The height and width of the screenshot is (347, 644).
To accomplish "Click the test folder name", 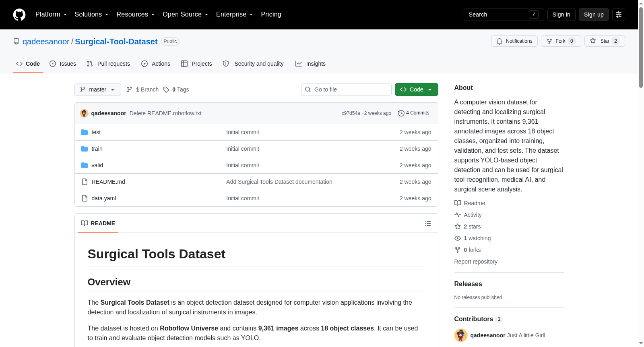I will 96,132.
